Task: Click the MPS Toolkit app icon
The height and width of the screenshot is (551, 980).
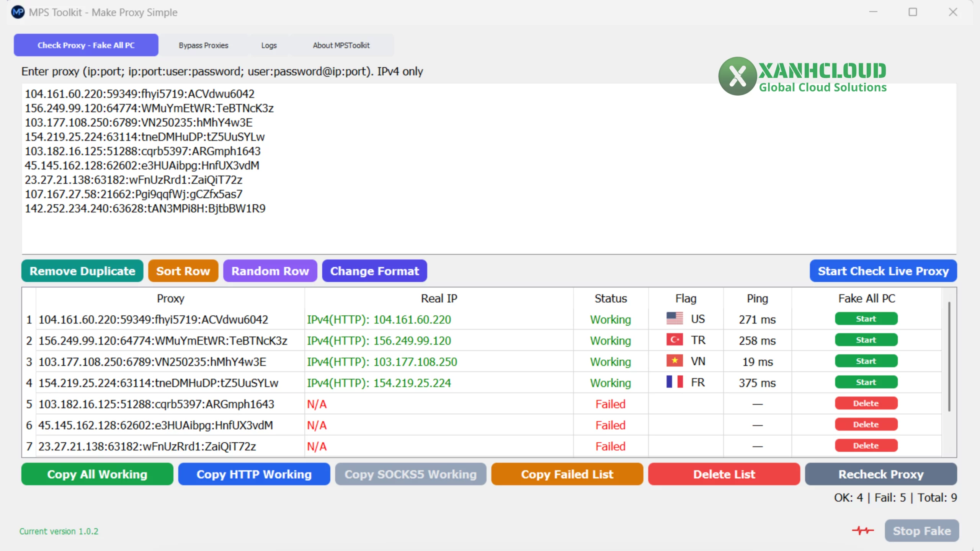Action: click(x=18, y=12)
